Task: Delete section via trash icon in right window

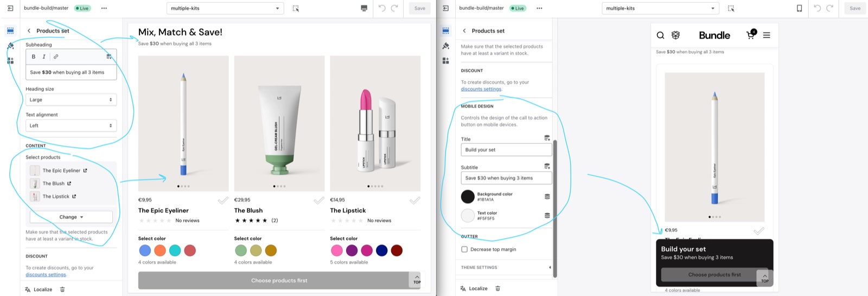Action: pyautogui.click(x=497, y=288)
